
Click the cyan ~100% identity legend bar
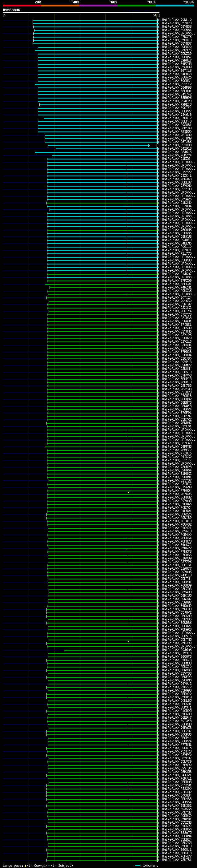point(175,6)
